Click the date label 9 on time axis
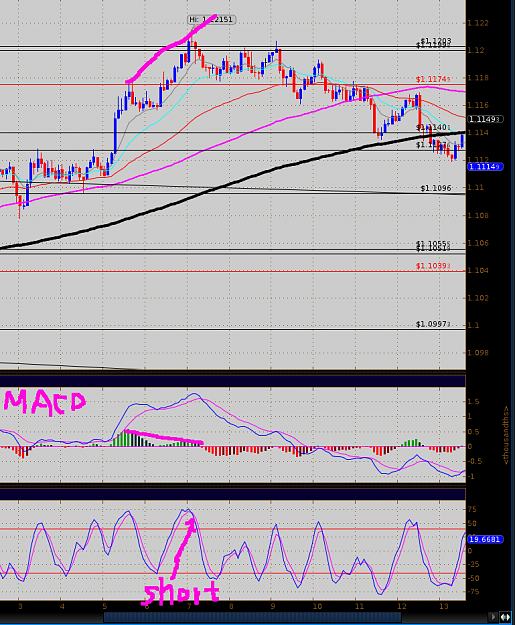Image resolution: width=515 pixels, height=625 pixels. tap(273, 606)
